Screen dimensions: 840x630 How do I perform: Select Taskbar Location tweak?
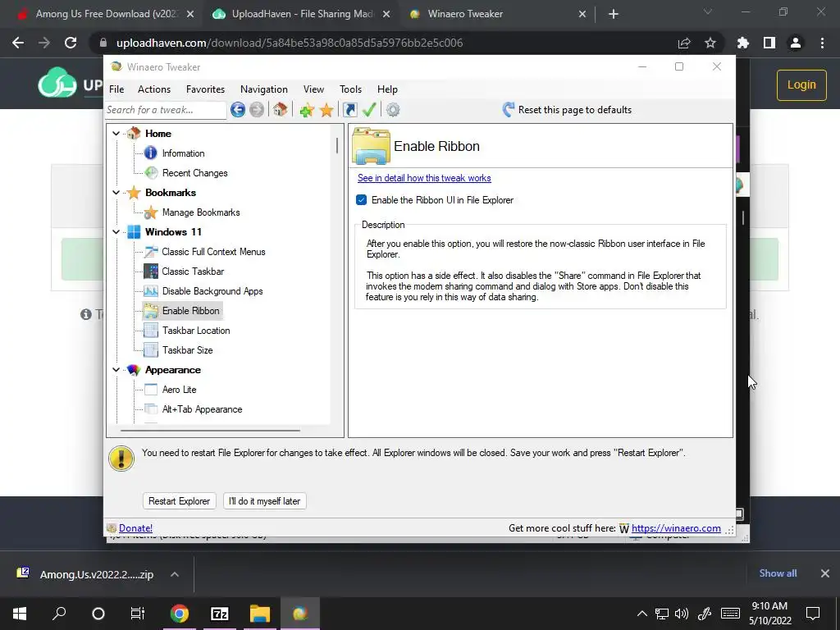196,331
